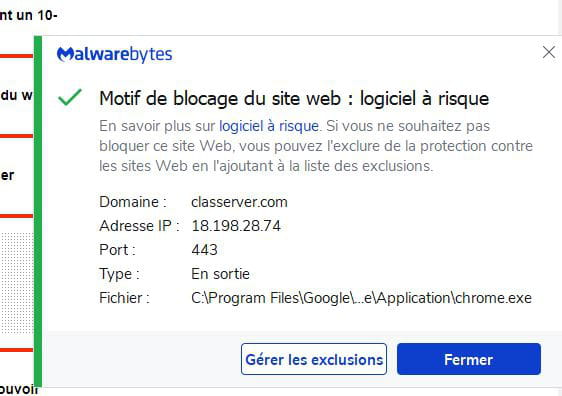Click the Port label

118,250
